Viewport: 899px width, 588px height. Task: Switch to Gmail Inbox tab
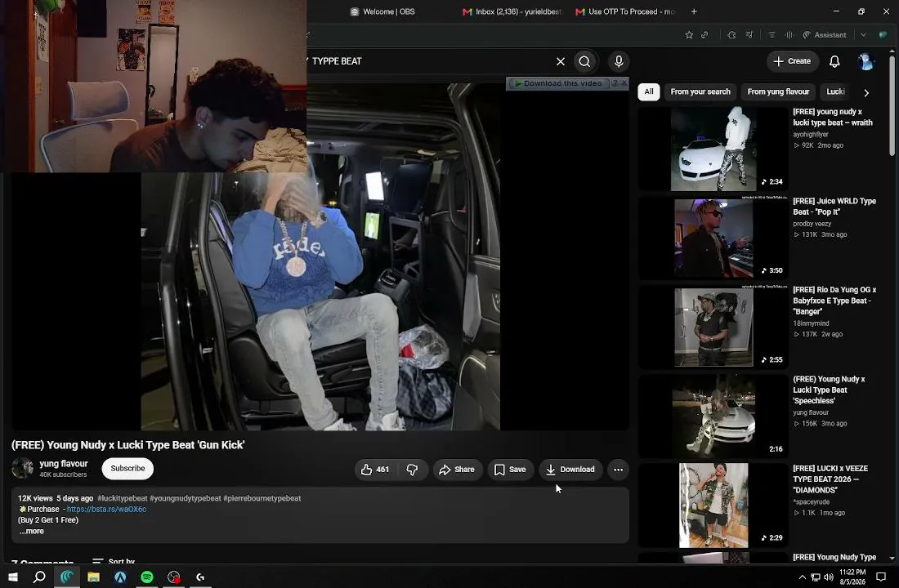pos(512,11)
